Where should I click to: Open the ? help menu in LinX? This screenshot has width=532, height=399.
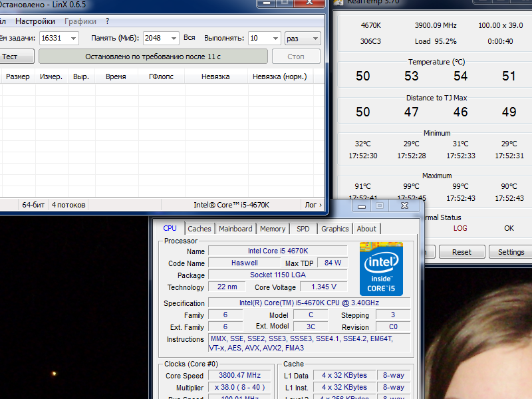click(107, 21)
